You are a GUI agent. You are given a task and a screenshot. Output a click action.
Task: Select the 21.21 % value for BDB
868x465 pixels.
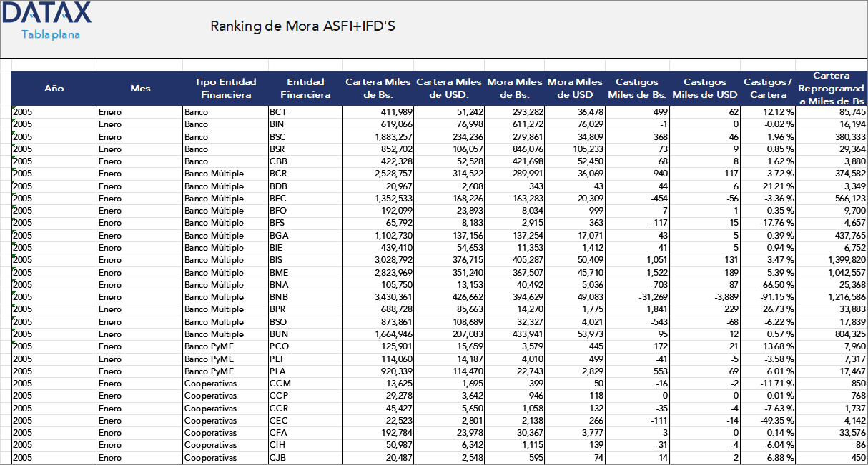779,186
